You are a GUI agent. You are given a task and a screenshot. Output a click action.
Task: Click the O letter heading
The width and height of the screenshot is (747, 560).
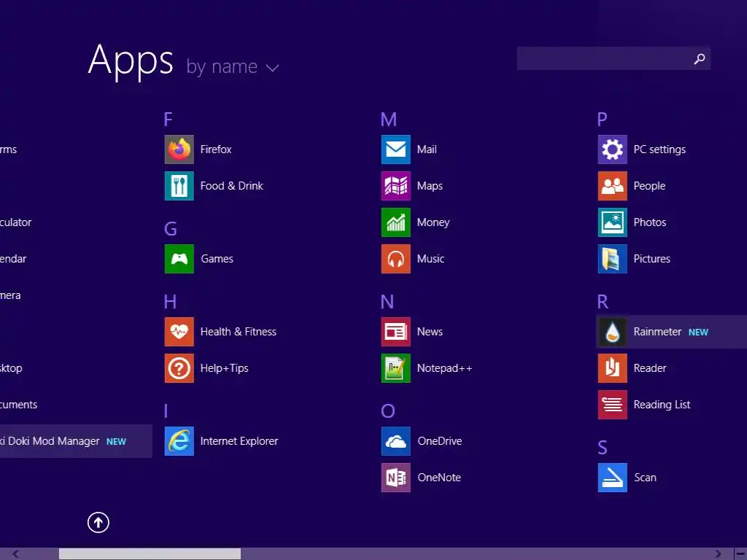tap(388, 411)
